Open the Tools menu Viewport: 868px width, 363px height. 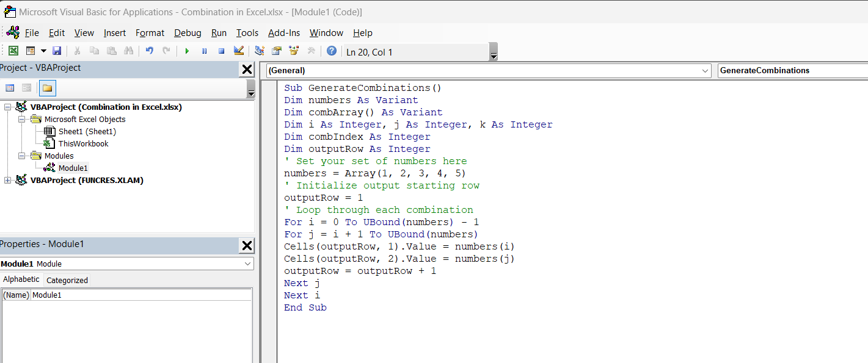[247, 33]
